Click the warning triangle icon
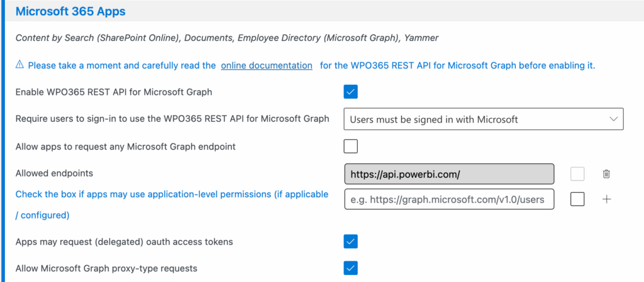The width and height of the screenshot is (644, 282). (19, 65)
